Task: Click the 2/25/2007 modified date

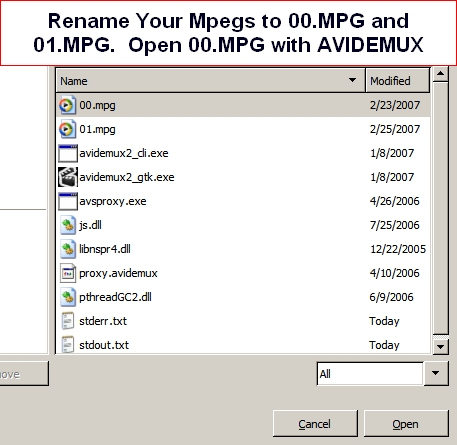Action: click(x=395, y=129)
